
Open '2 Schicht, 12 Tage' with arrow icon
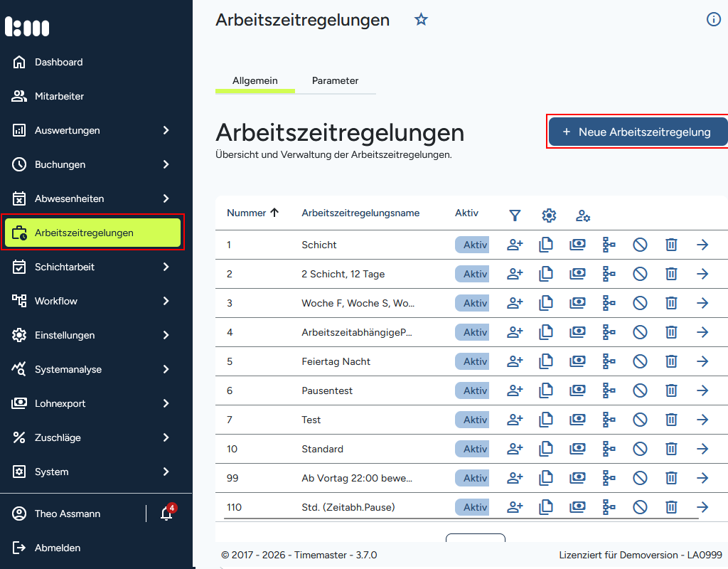tap(702, 274)
